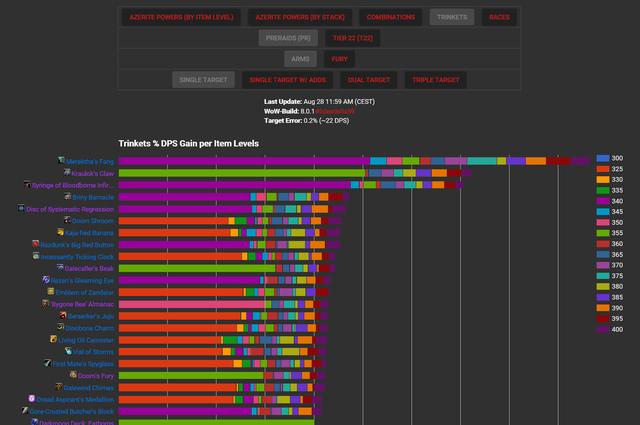Choose the Fury specialization button
Viewport: 640px width, 425px height.
coord(340,59)
